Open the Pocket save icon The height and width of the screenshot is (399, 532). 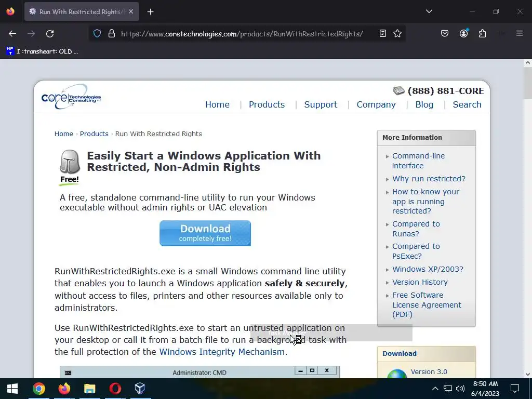(445, 34)
